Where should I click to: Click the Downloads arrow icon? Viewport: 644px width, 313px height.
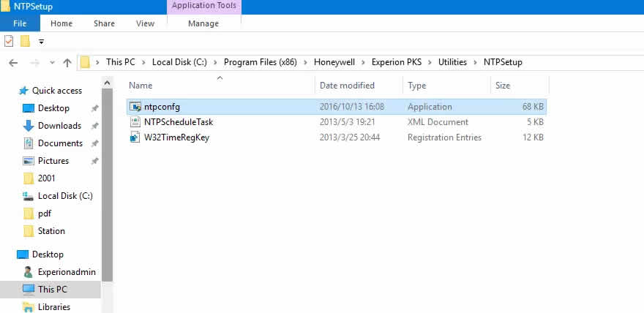pos(29,126)
